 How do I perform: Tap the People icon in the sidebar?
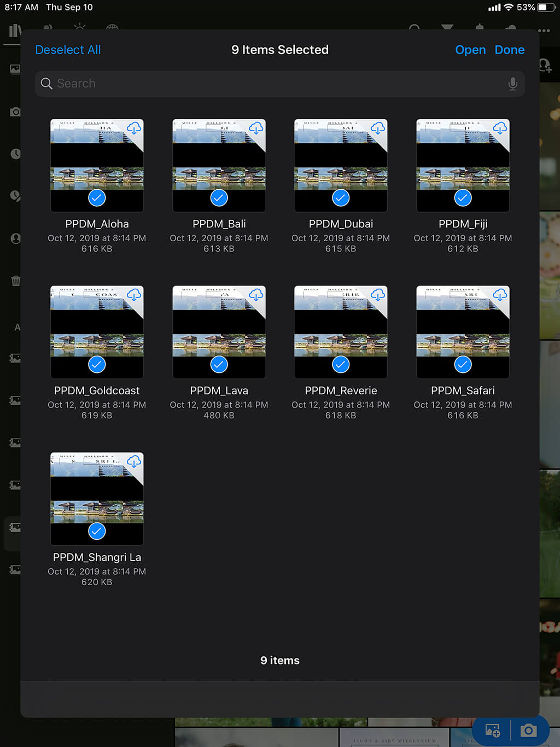(x=15, y=238)
